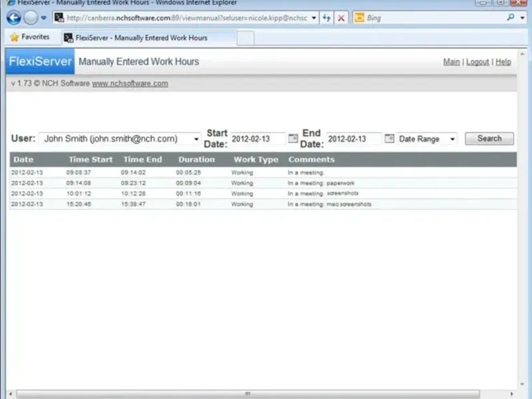Viewport: 532px width, 399px height.
Task: Click the time end 10:12:28 cell
Action: 133,194
